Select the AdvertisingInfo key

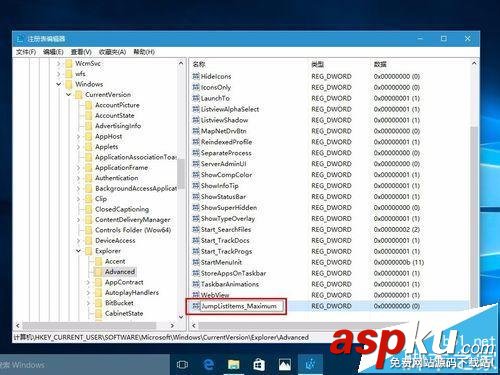pyautogui.click(x=118, y=126)
